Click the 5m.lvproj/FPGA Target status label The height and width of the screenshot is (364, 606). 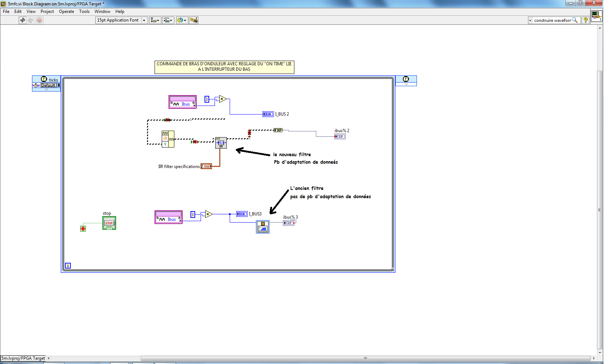(23, 358)
